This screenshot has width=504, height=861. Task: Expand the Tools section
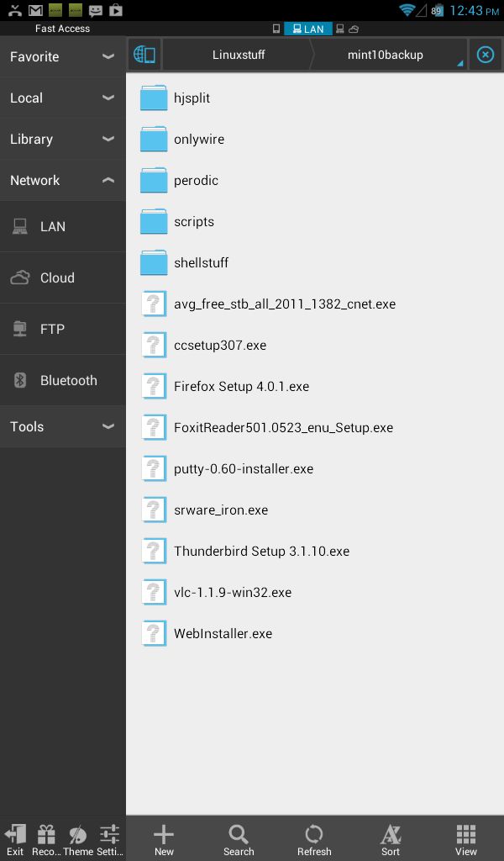(62, 426)
